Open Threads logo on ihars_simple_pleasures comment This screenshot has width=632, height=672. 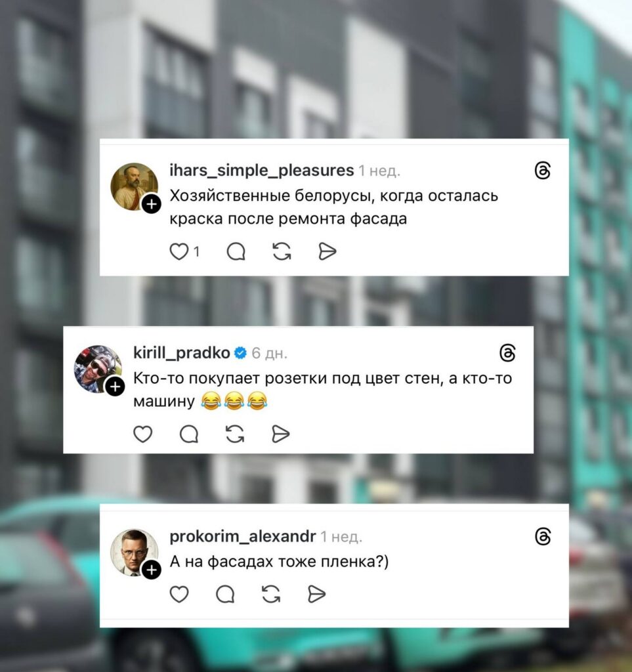[543, 171]
